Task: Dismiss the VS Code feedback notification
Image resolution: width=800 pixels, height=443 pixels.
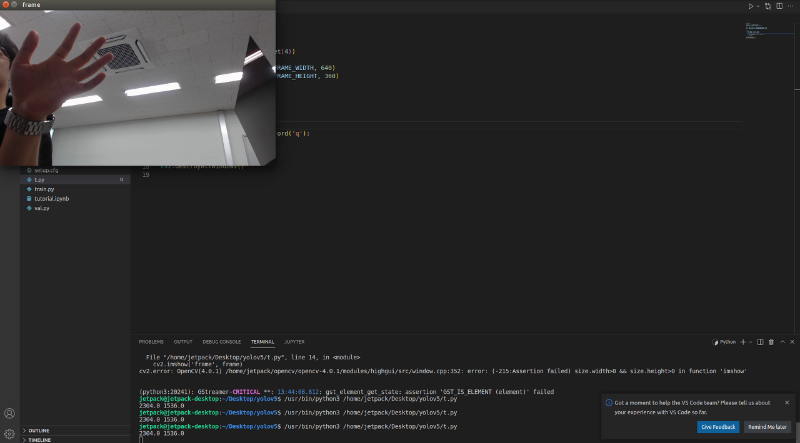Action: tap(787, 403)
